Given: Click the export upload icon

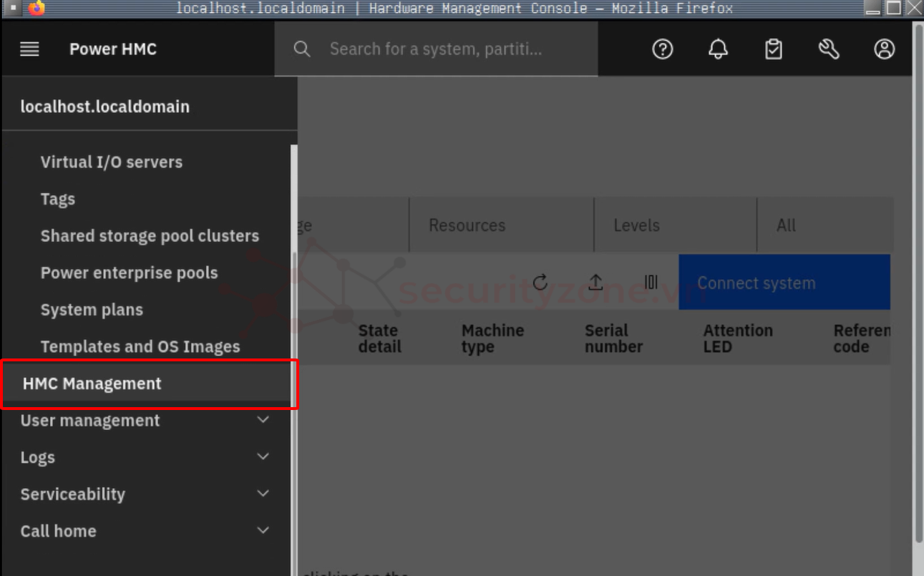Looking at the screenshot, I should pyautogui.click(x=595, y=283).
